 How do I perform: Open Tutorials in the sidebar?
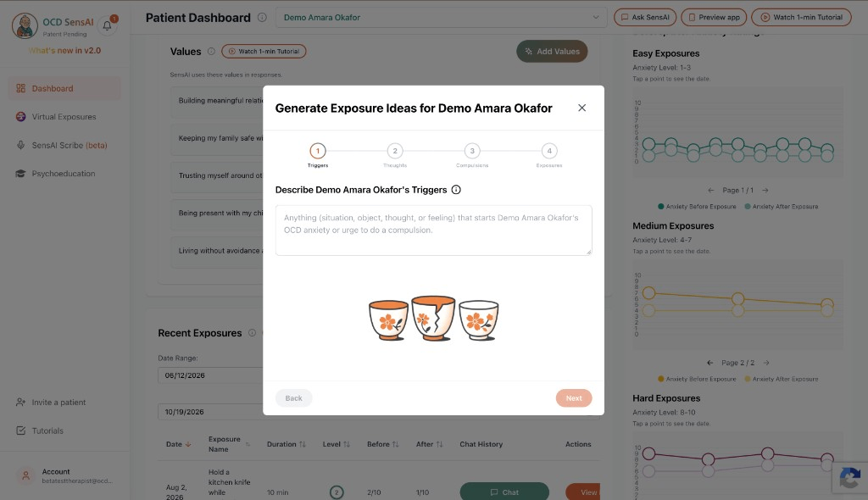(x=40, y=431)
